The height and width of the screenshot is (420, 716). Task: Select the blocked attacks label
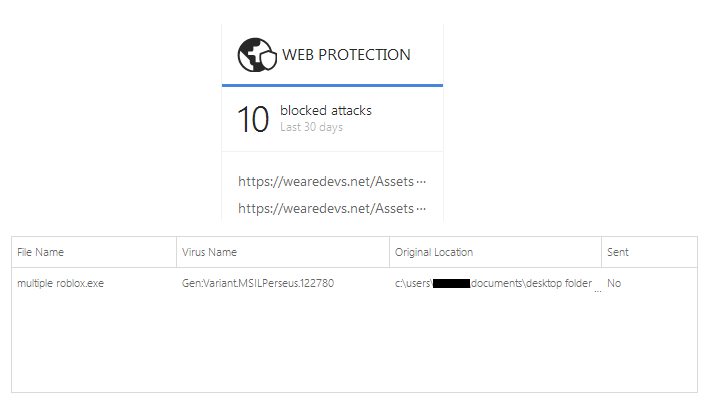(x=326, y=110)
